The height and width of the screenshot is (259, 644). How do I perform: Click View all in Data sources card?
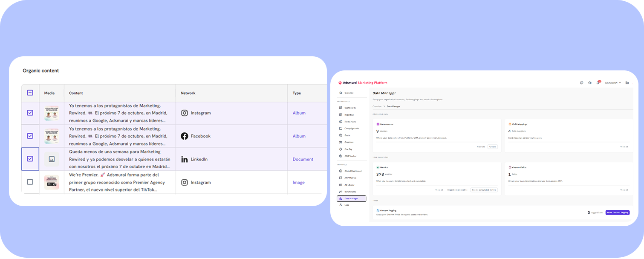coord(481,147)
